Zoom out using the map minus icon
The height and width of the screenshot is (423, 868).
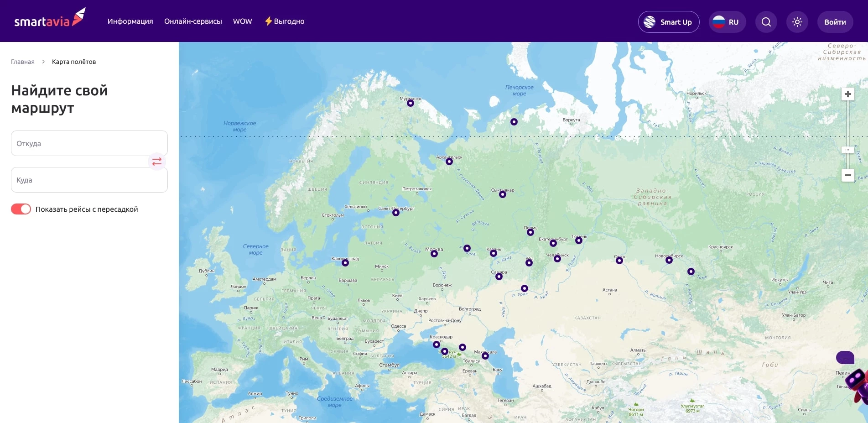tap(847, 175)
